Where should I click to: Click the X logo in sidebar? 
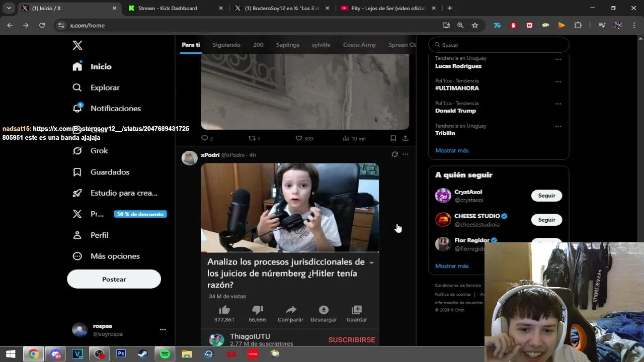(x=77, y=45)
